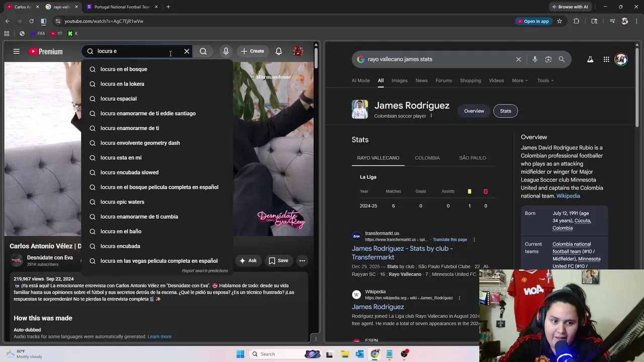Open a new Chrome tab

tap(168, 7)
